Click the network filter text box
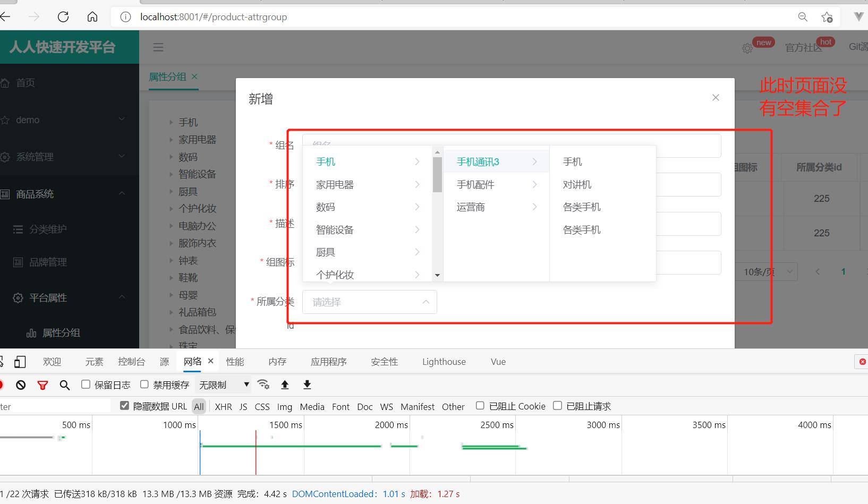 click(x=55, y=406)
